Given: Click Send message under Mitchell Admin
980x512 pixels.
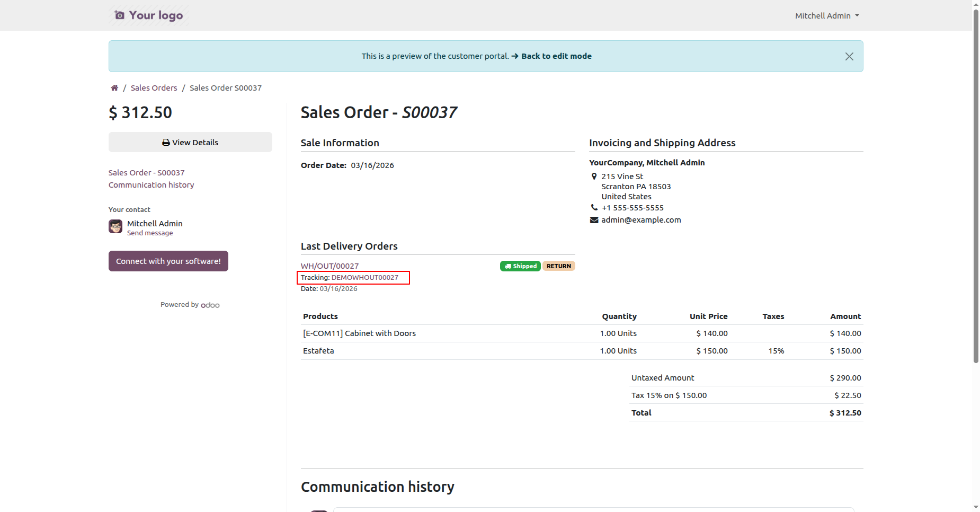Looking at the screenshot, I should (x=150, y=233).
